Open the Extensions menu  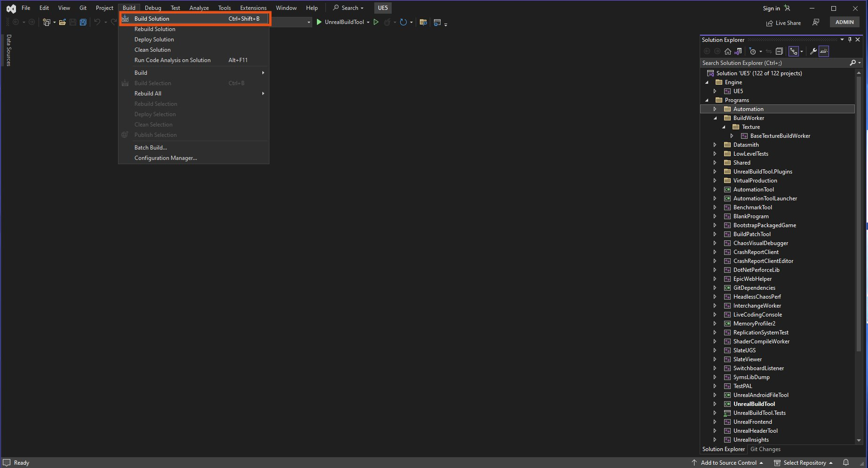[253, 8]
